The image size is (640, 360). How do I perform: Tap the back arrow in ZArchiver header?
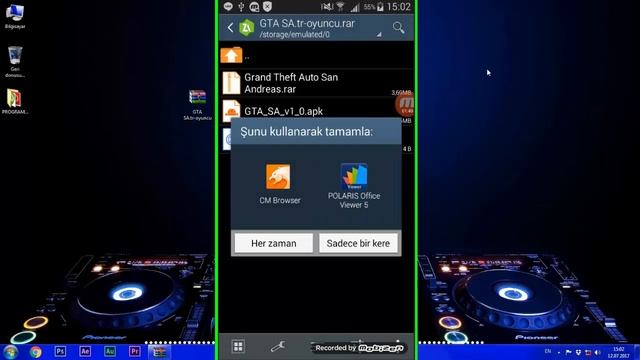[x=230, y=27]
